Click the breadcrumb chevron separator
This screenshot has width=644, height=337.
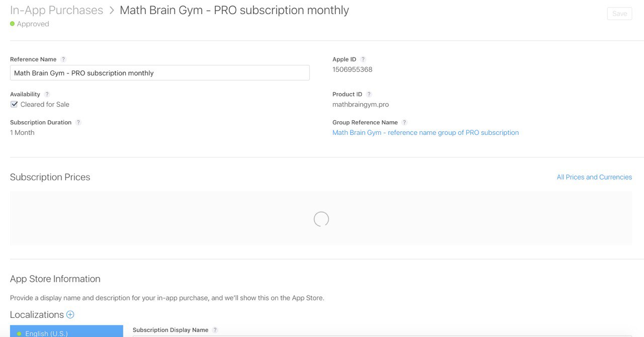[112, 11]
